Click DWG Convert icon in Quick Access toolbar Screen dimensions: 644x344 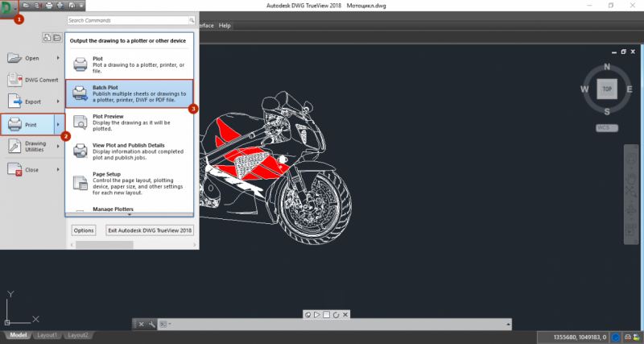pyautogui.click(x=38, y=6)
